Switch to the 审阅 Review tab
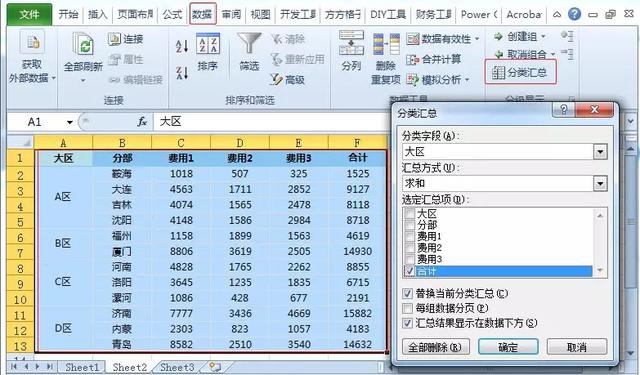640x375 pixels. coord(231,15)
